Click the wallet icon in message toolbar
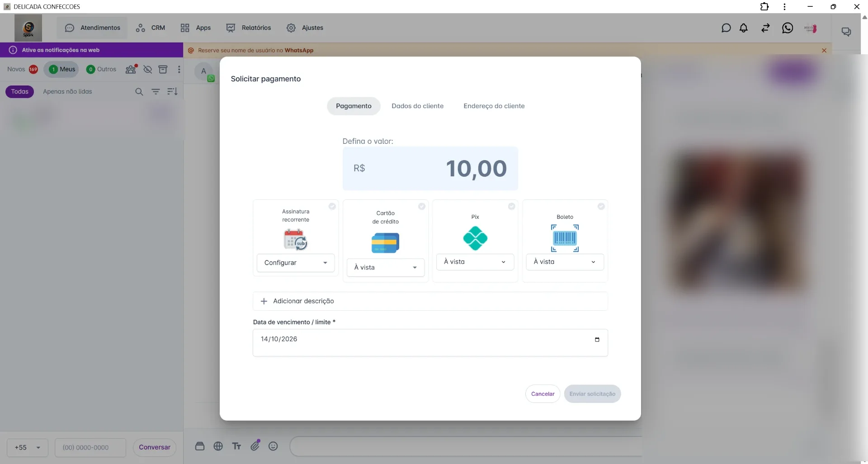This screenshot has height=464, width=868. click(x=200, y=446)
